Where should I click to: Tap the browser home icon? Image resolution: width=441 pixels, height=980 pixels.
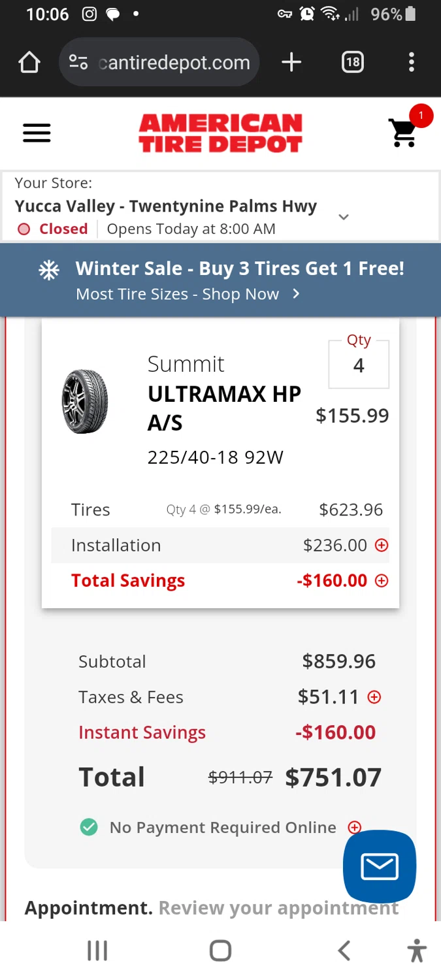coord(29,63)
